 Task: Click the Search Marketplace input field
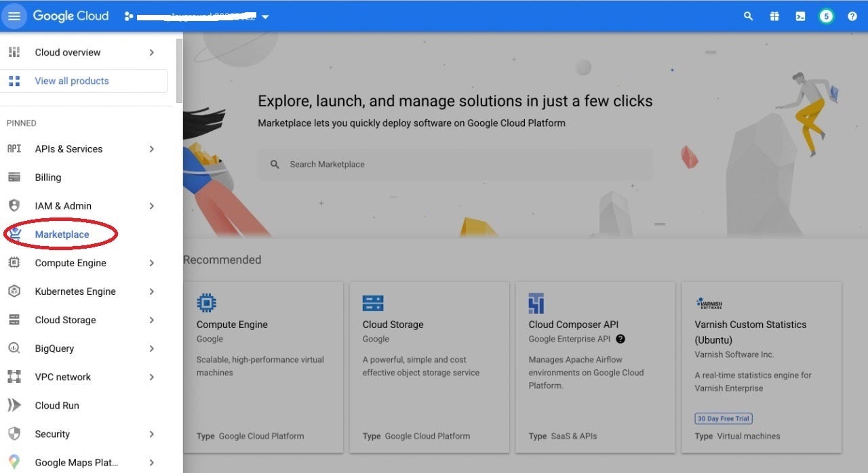[x=455, y=164]
